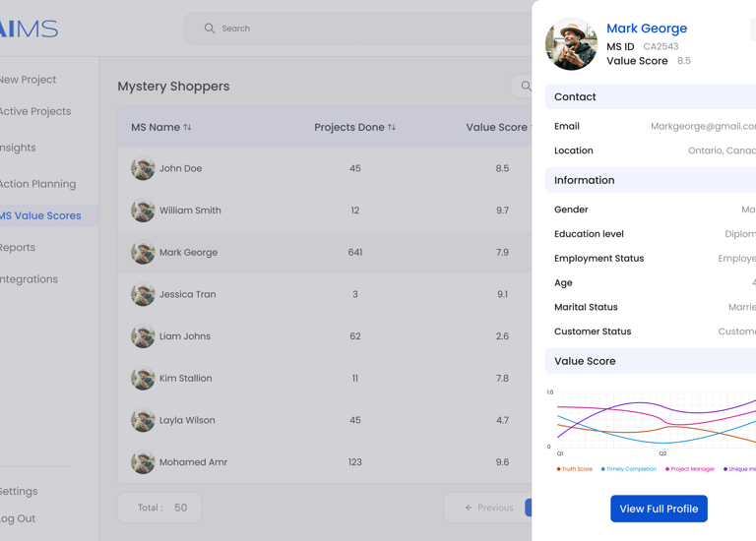This screenshot has width=756, height=541.
Task: Click John Doe's avatar icon
Action: 143,168
